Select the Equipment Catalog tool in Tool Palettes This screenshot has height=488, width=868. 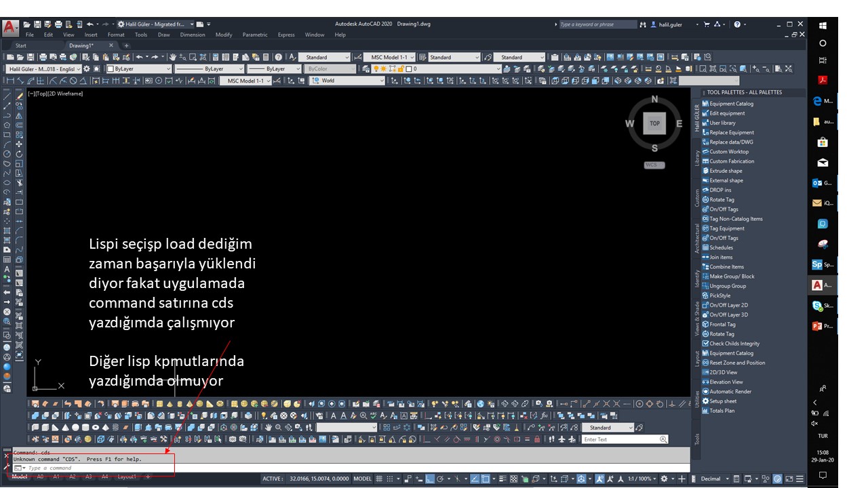[x=732, y=104]
